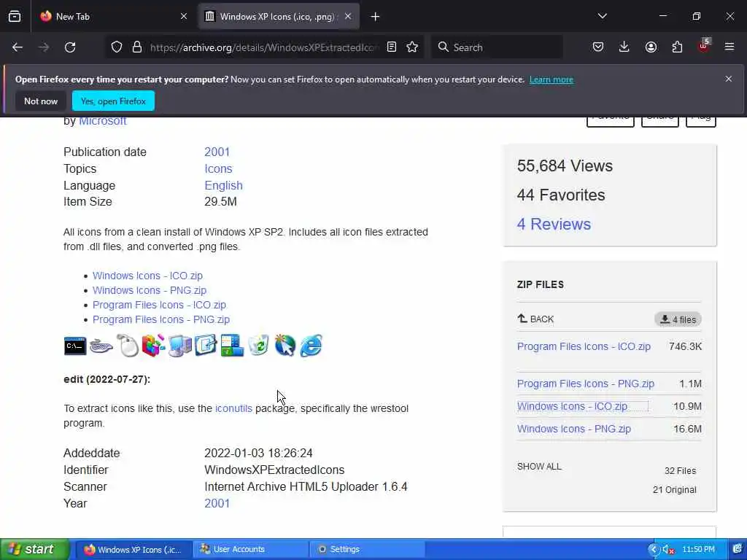Select Windows XP Icons browser tab
Image resolution: width=747 pixels, height=560 pixels.
(279, 17)
